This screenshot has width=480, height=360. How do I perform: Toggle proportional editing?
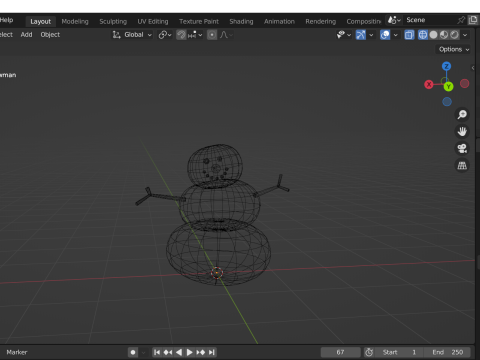212,35
